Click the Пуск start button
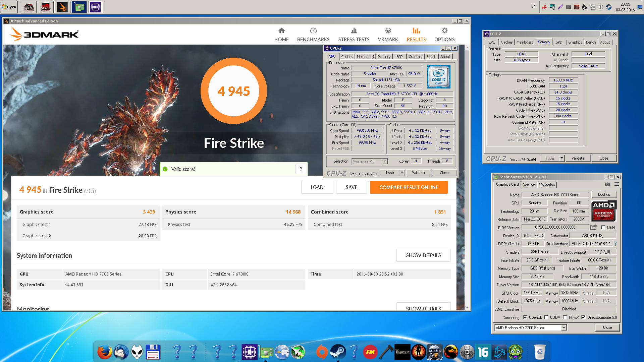 tap(9, 7)
